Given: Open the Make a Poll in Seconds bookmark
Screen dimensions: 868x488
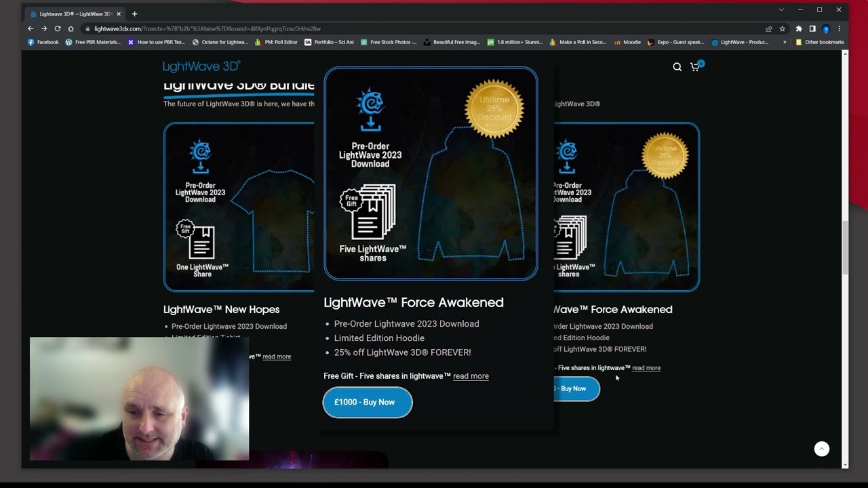Looking at the screenshot, I should click(x=578, y=42).
